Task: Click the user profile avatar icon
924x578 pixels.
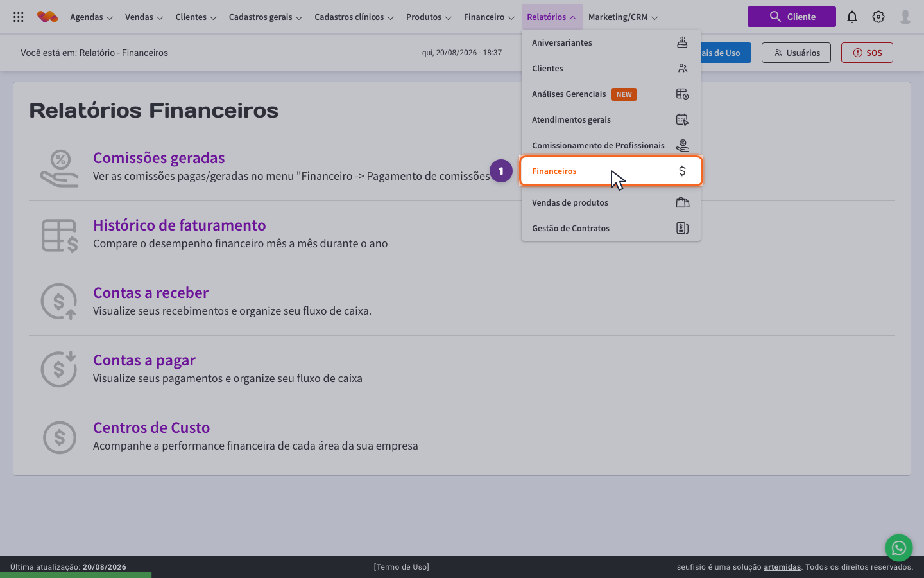Action: pyautogui.click(x=905, y=17)
